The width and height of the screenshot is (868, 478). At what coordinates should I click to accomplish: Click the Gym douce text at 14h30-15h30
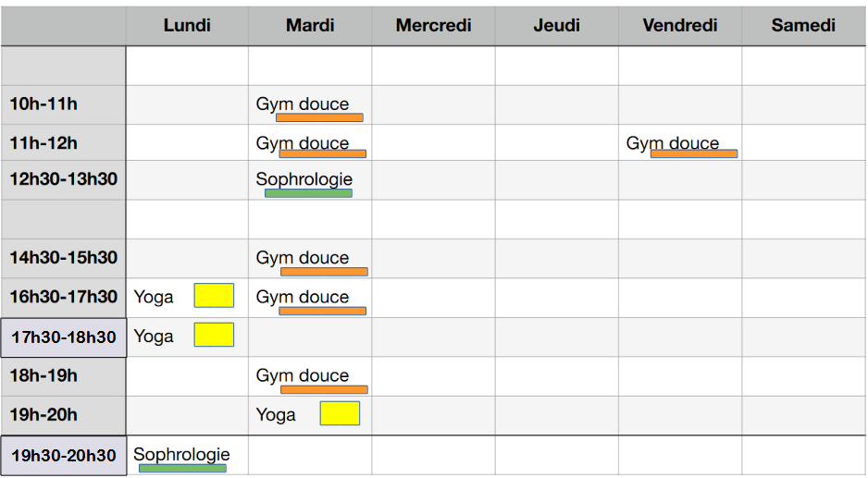click(303, 258)
